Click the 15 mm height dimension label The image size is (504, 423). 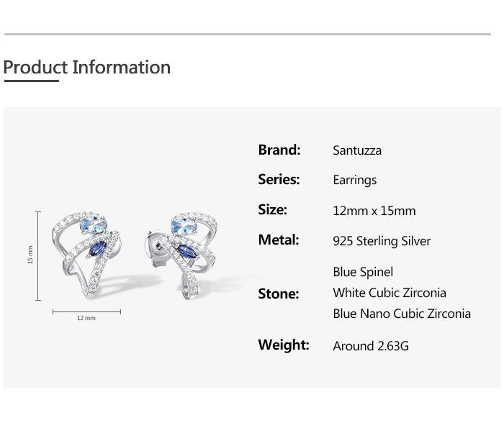[x=30, y=255]
